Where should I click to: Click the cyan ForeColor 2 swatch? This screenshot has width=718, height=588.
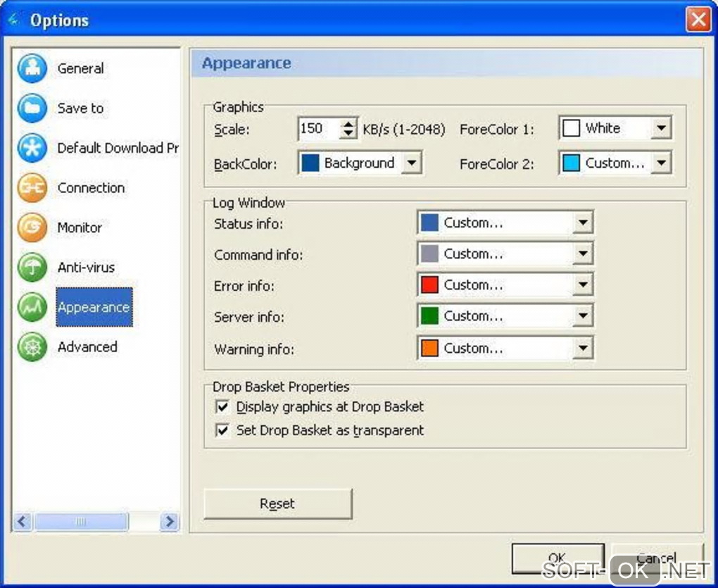tap(571, 163)
